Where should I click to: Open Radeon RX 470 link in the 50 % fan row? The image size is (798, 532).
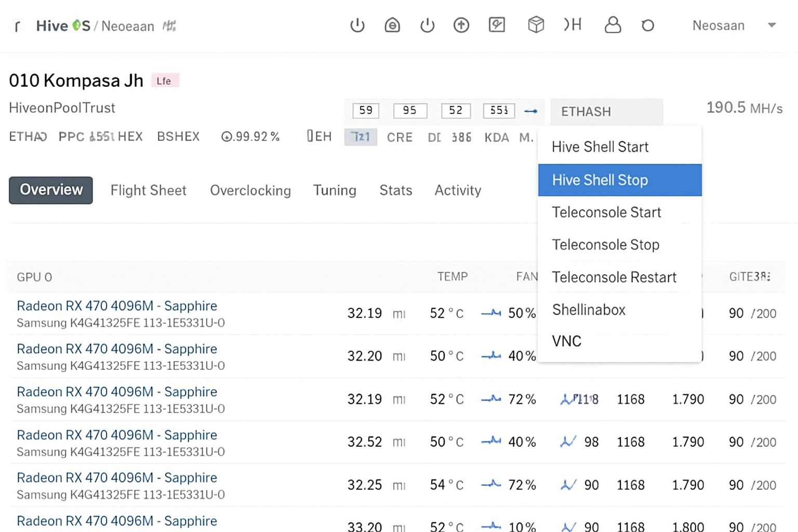(117, 306)
